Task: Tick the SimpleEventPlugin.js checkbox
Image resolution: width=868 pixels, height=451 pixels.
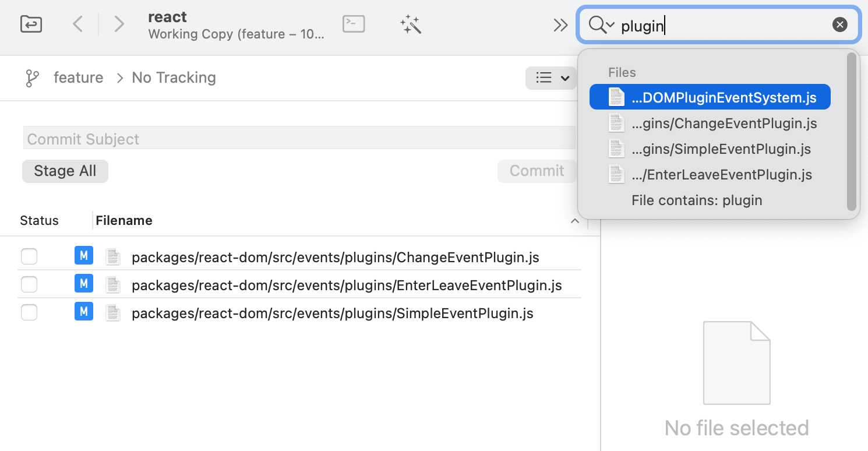Action: click(x=29, y=313)
